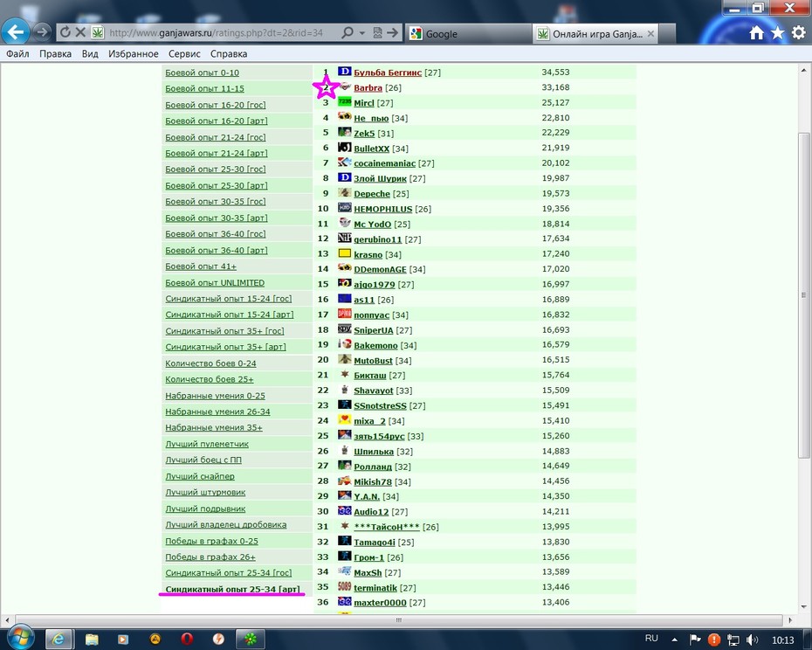The image size is (812, 650).
Task: Open the Лучший пулеметчик rating link
Action: [207, 444]
